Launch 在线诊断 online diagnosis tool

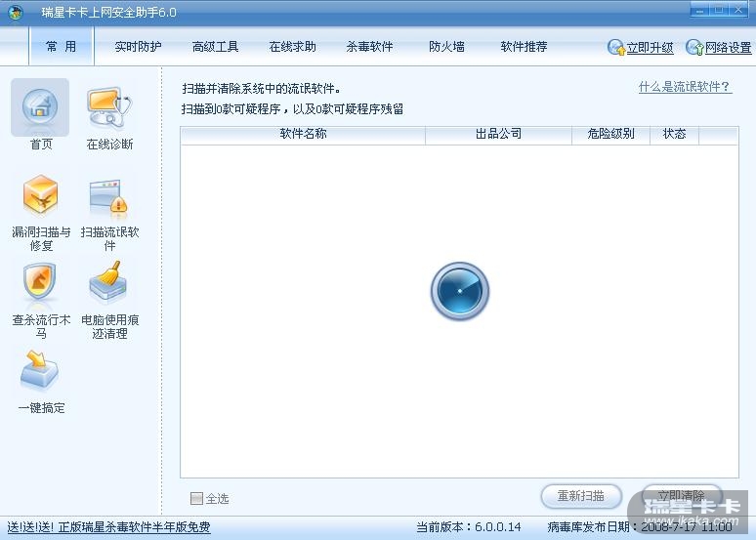(x=109, y=107)
